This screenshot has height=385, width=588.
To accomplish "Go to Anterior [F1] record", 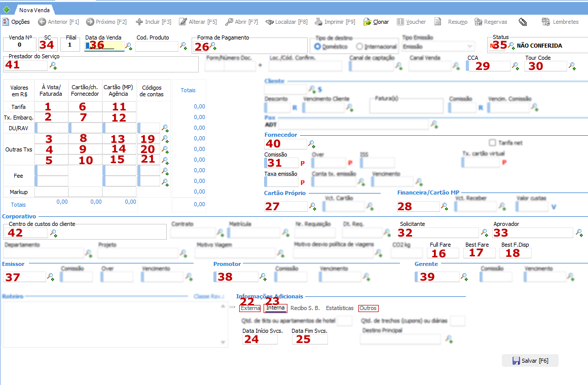I will 58,22.
